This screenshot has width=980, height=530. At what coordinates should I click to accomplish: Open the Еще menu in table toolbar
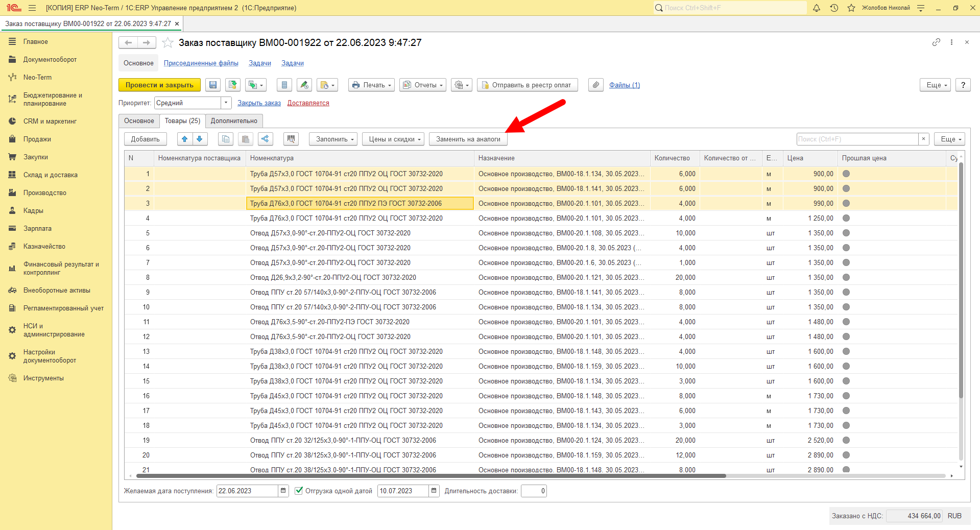(950, 139)
